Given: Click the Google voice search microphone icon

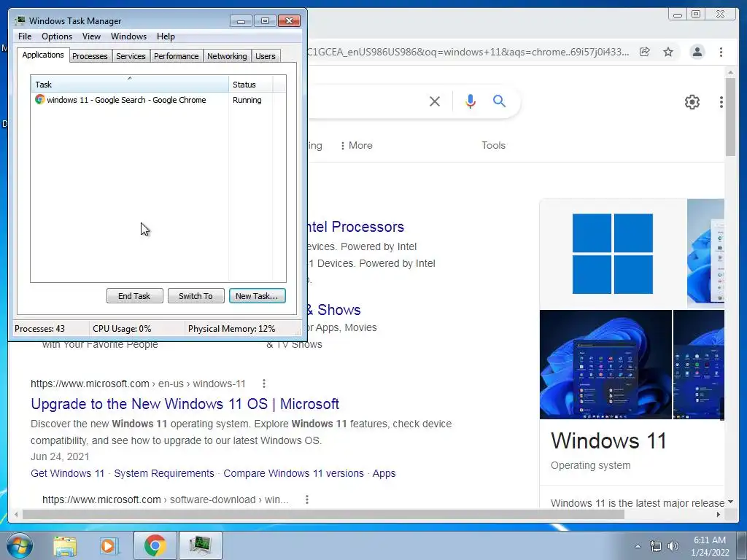Looking at the screenshot, I should (x=471, y=101).
